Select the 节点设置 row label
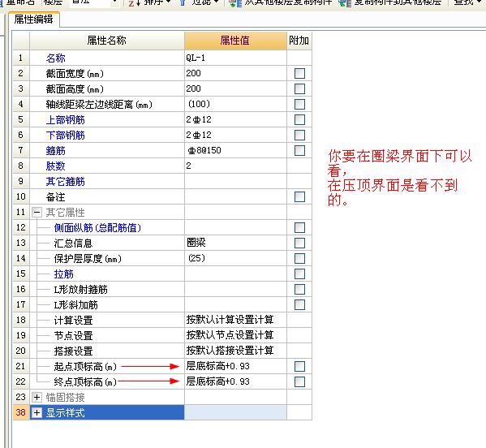The image size is (486, 448). tap(74, 335)
